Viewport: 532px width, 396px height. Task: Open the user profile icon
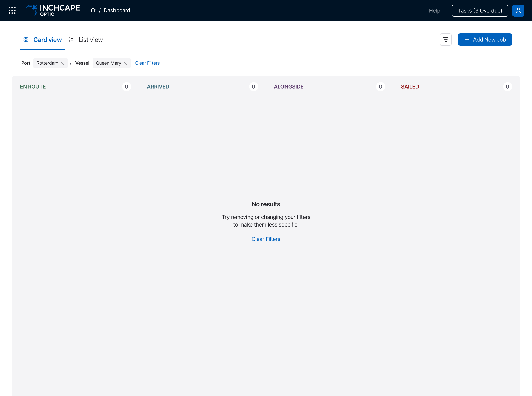click(x=518, y=11)
